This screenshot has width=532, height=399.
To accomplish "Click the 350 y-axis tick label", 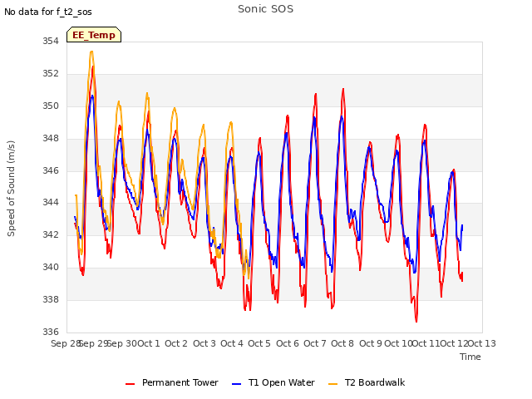I will [x=51, y=106].
